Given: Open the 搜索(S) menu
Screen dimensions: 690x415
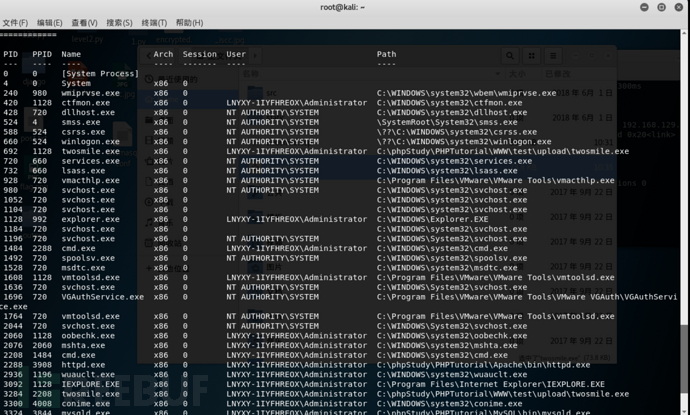Looking at the screenshot, I should [119, 22].
